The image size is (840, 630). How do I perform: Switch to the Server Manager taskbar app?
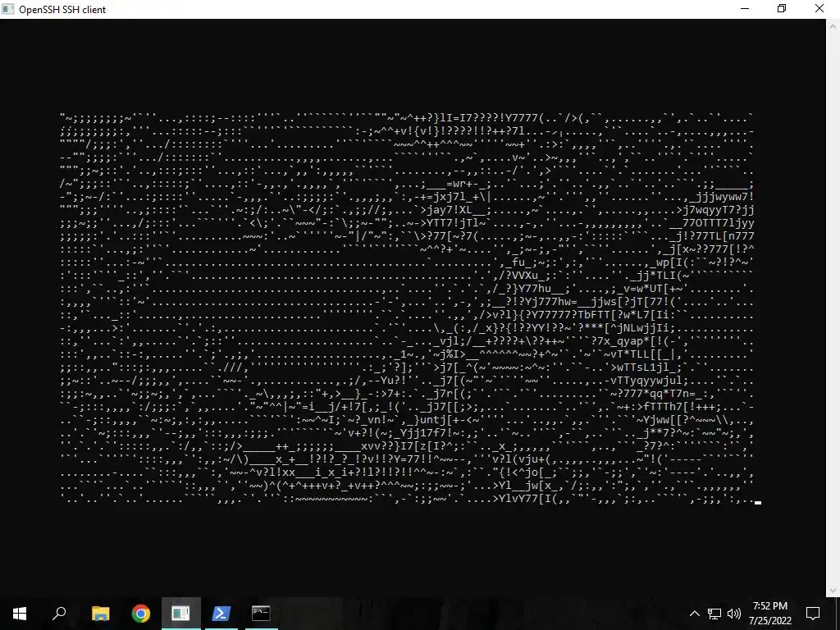pyautogui.click(x=181, y=614)
